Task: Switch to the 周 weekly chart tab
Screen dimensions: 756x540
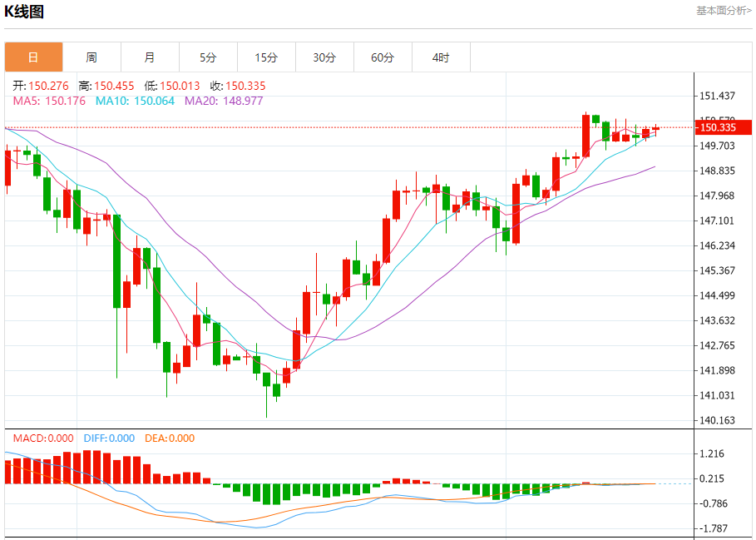Action: [91, 57]
